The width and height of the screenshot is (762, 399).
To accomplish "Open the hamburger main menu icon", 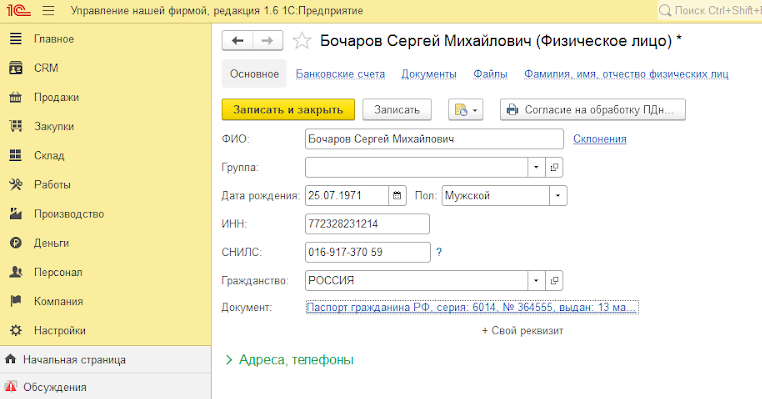I will click(x=48, y=10).
